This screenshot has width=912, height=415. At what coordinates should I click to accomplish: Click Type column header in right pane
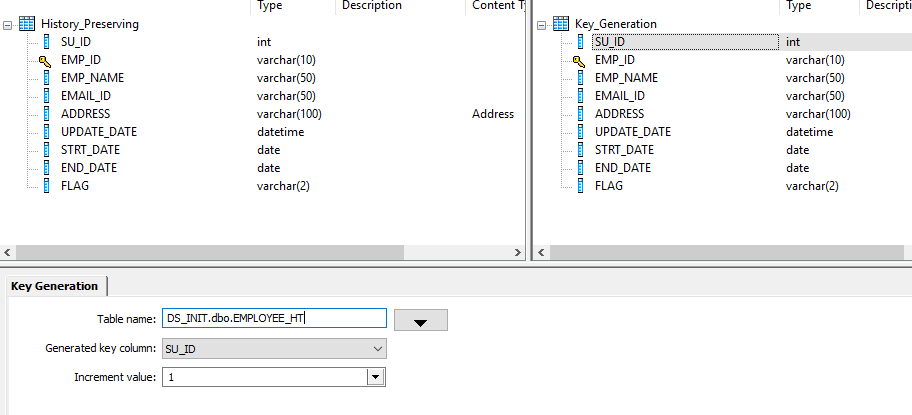799,5
